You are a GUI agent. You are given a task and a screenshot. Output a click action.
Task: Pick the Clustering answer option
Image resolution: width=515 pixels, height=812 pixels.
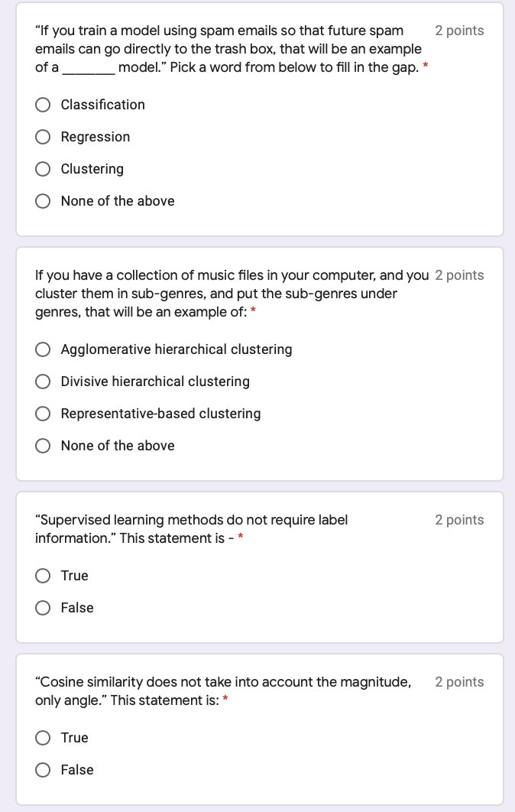click(x=44, y=169)
